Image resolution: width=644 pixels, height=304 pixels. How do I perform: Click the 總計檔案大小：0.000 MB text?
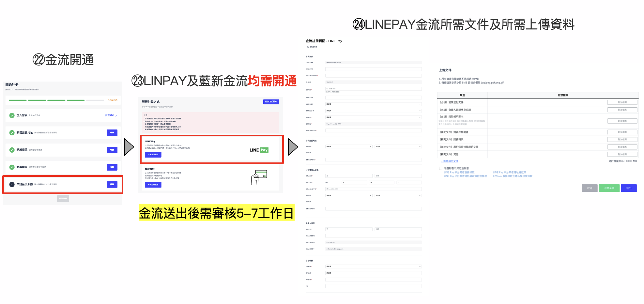pos(622,161)
